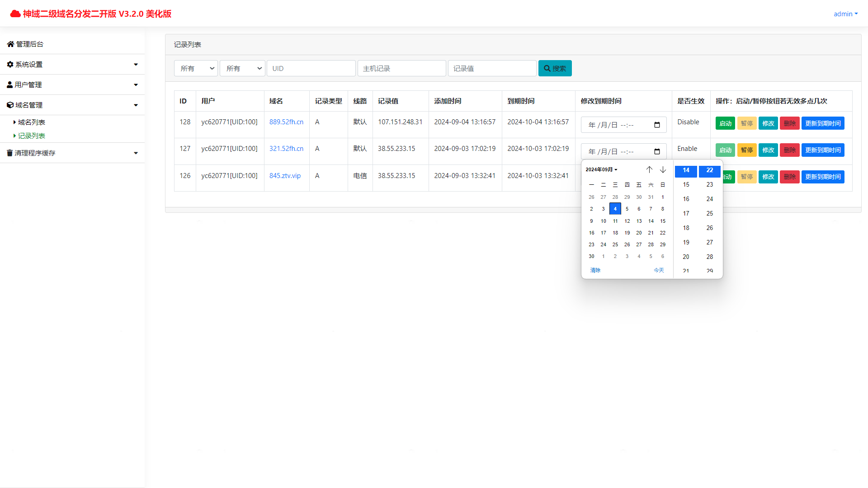Click the UID input field
The image size is (868, 488).
click(311, 68)
